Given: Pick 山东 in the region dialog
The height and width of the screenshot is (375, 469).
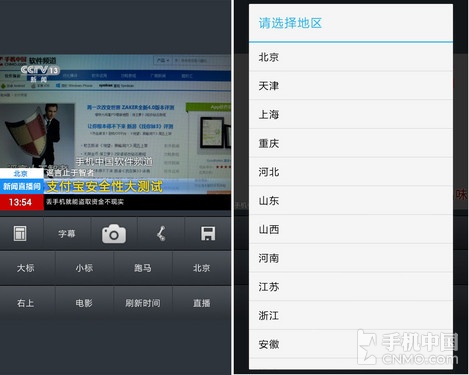Looking at the screenshot, I should [351, 201].
